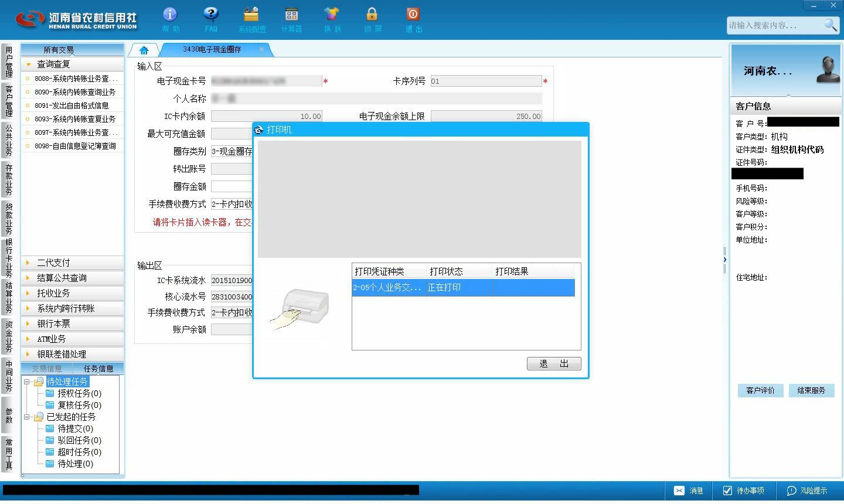
Task: Click the 结束服务 button
Action: (x=811, y=391)
